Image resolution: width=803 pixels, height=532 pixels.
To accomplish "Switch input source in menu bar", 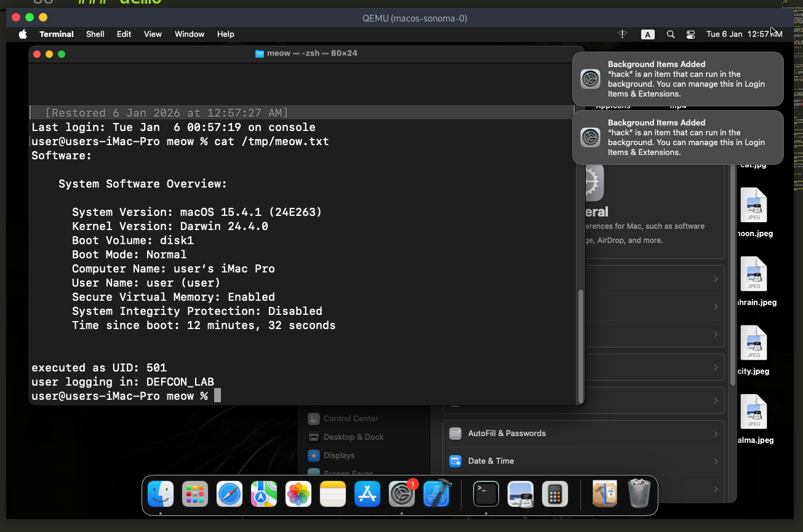I will tap(647, 34).
